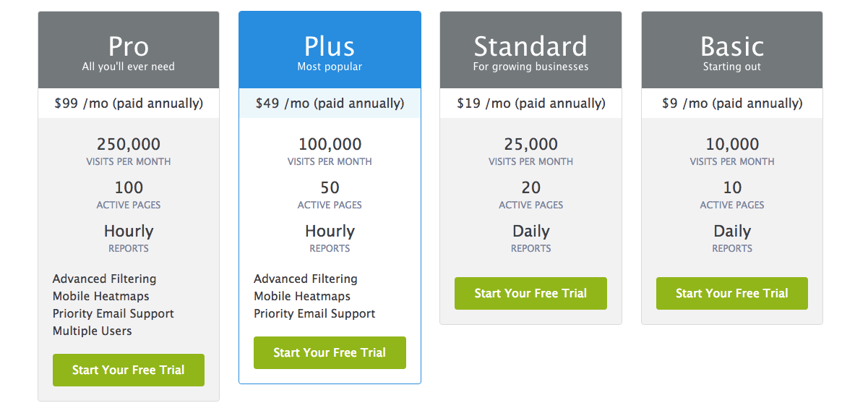Click 100,000 visits per month figure

[x=330, y=144]
